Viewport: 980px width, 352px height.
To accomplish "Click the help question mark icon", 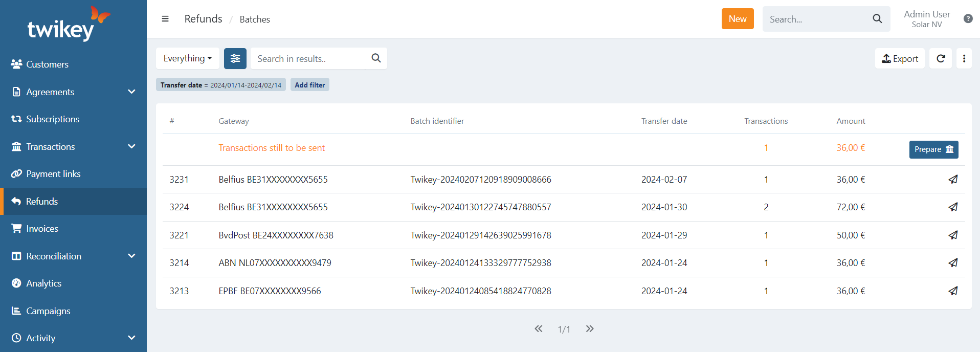I will 968,19.
